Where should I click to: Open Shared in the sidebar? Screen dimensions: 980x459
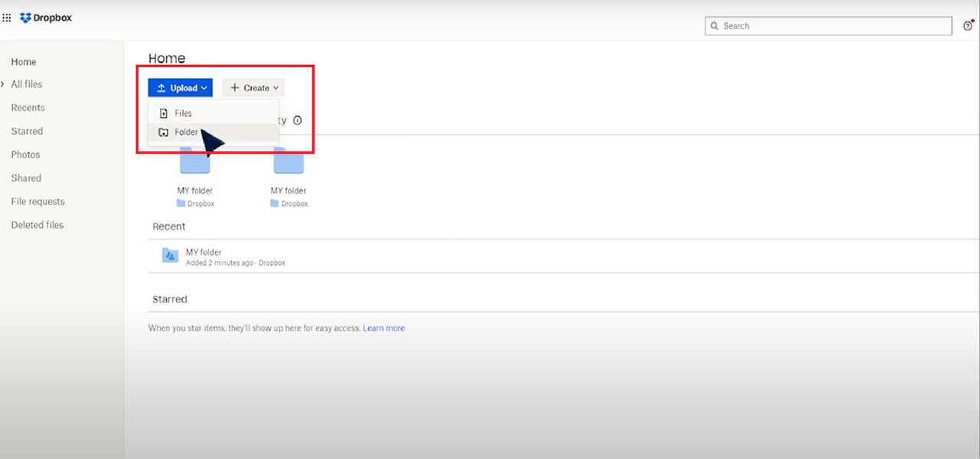tap(26, 178)
